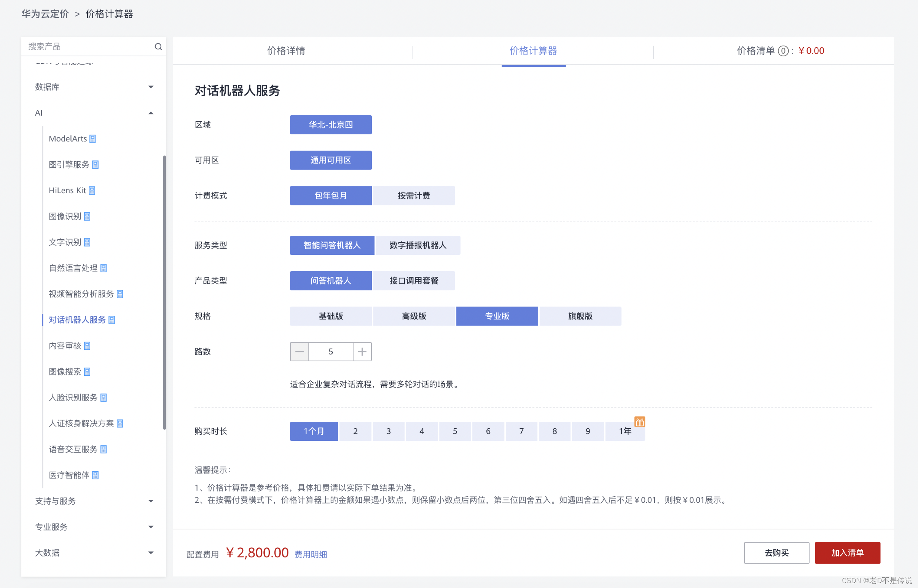This screenshot has width=918, height=588.
Task: Click calculator icon next to 医疗智能体
Action: pos(95,475)
